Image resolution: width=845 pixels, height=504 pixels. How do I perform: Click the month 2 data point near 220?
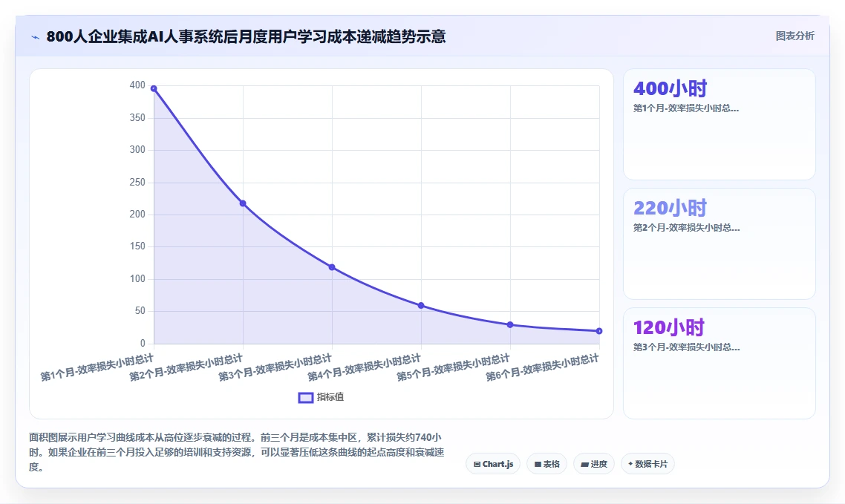pyautogui.click(x=243, y=203)
